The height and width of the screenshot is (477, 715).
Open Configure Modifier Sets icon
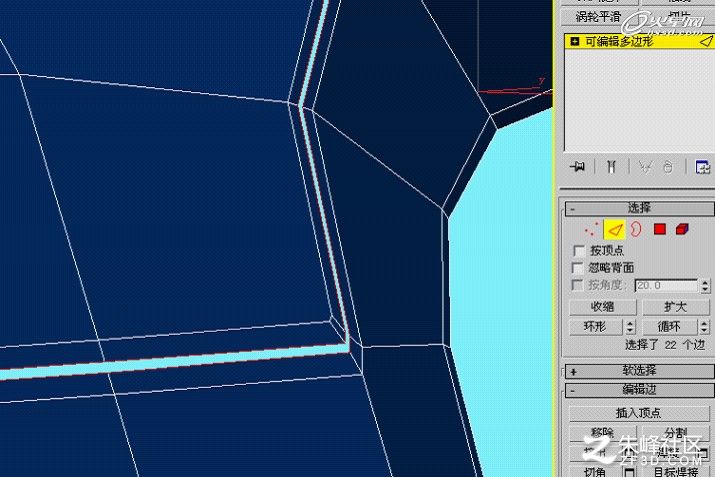click(702, 167)
